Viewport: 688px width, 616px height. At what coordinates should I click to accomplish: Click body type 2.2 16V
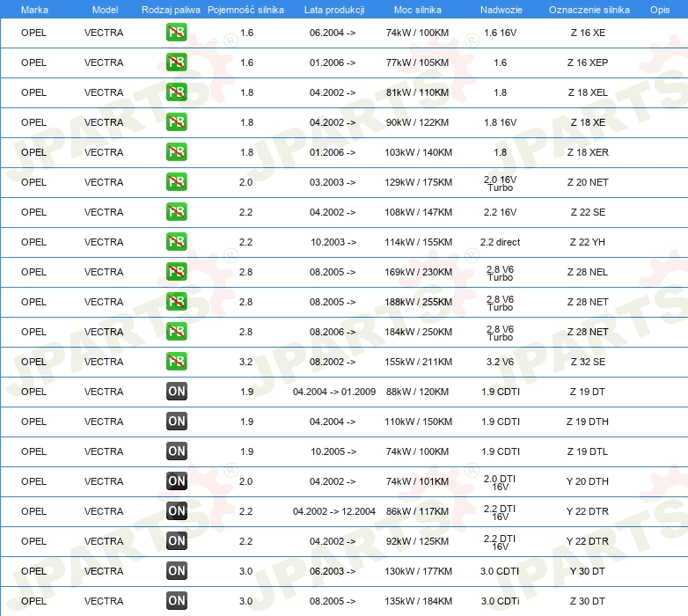[501, 212]
